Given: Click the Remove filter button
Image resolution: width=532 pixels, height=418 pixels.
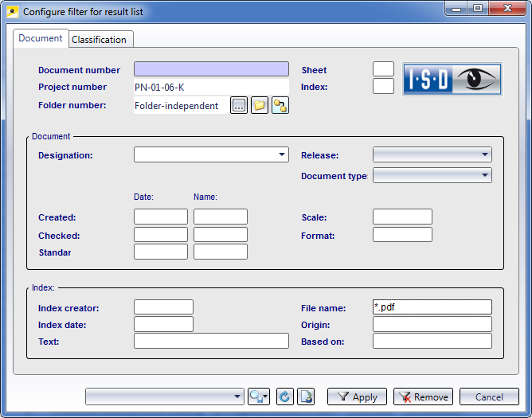Looking at the screenshot, I should 423,397.
